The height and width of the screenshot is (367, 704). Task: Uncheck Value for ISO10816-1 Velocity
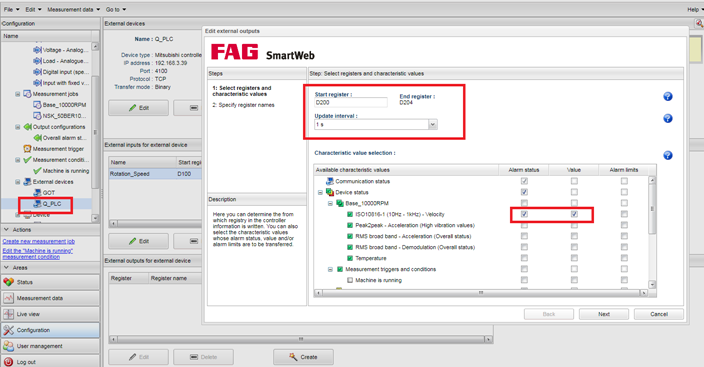click(x=574, y=214)
